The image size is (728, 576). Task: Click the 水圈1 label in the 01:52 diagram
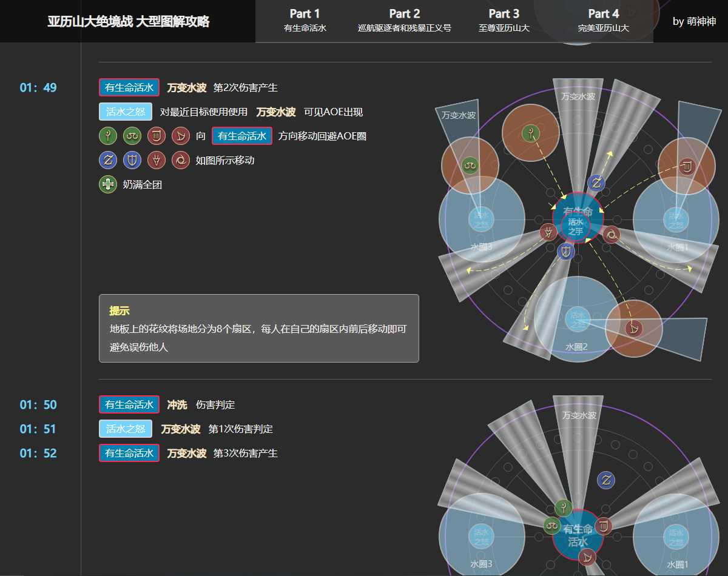[676, 564]
